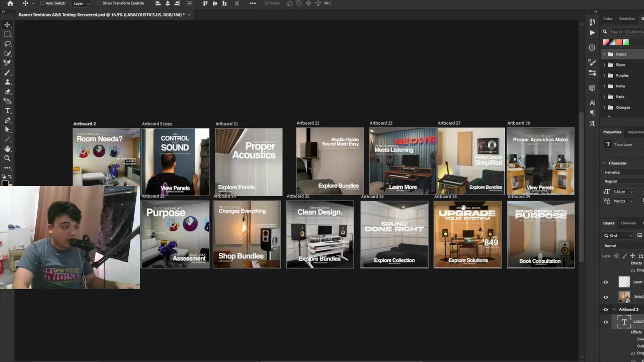Select the Lasso tool
The height and width of the screenshot is (362, 644).
8,44
